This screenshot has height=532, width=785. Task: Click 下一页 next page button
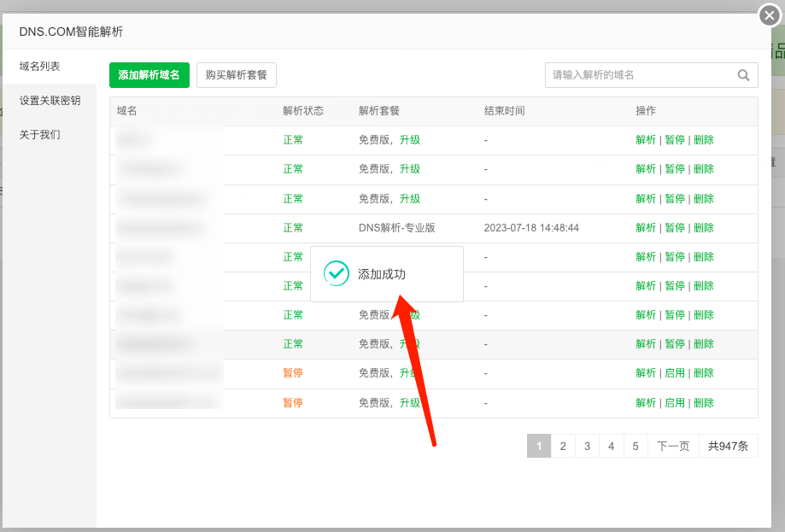(673, 446)
